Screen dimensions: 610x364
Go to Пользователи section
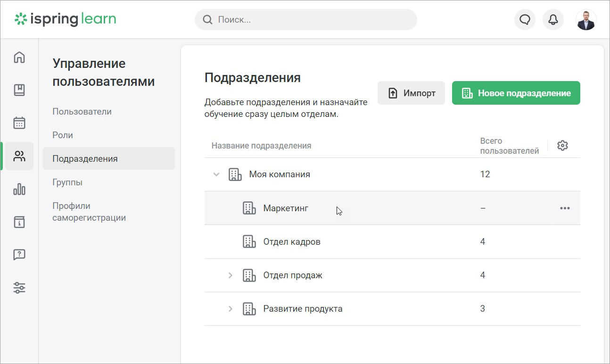[82, 112]
